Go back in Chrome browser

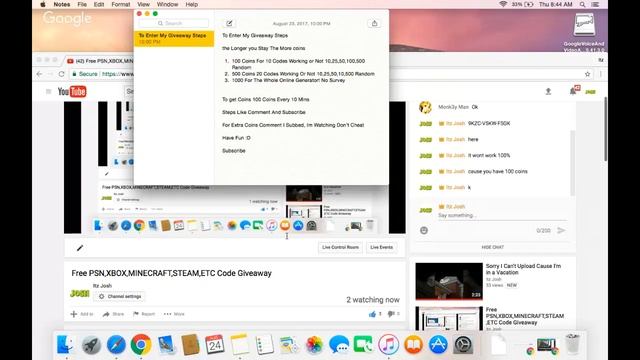[x=40, y=74]
